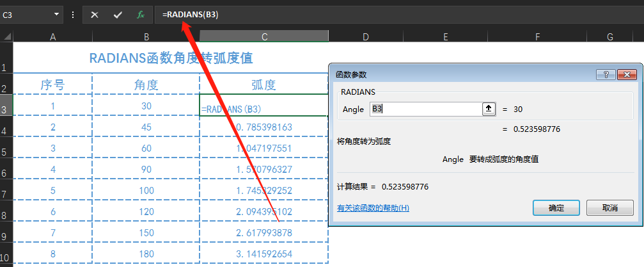The image size is (644, 267).
Task: Confirm formula with the checkmark icon
Action: tap(118, 15)
